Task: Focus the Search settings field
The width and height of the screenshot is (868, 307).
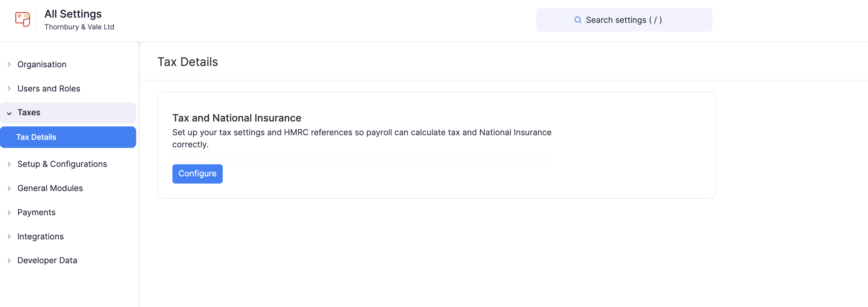Action: (624, 20)
